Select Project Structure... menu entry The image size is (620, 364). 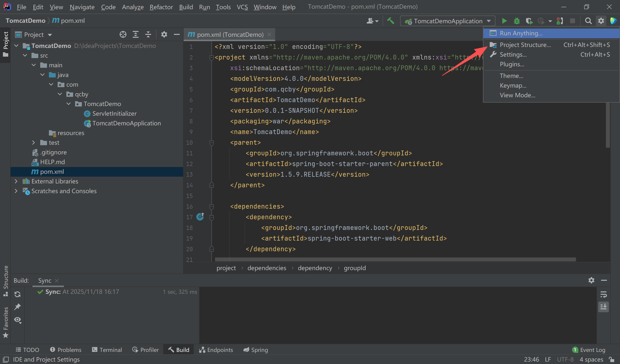click(525, 45)
